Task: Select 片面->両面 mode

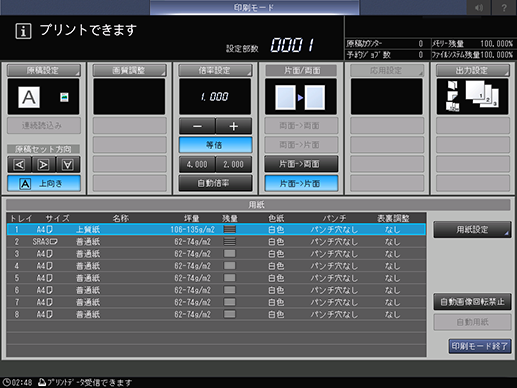Action: tap(301, 164)
